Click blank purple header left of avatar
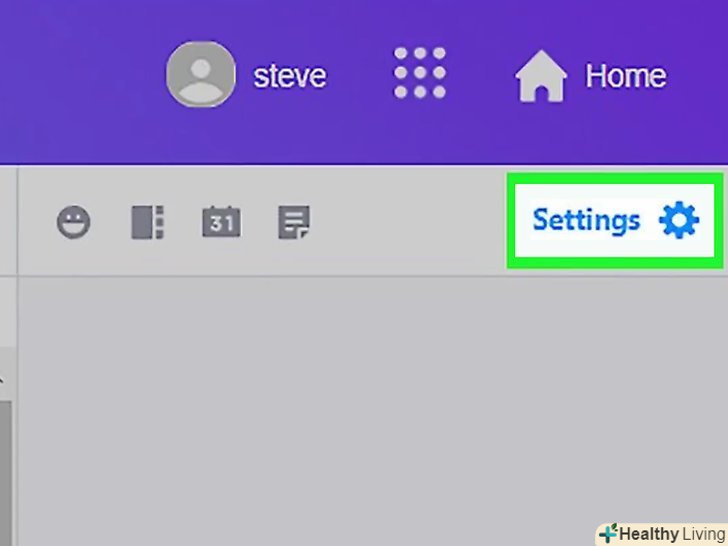This screenshot has height=546, width=728. coord(79,81)
